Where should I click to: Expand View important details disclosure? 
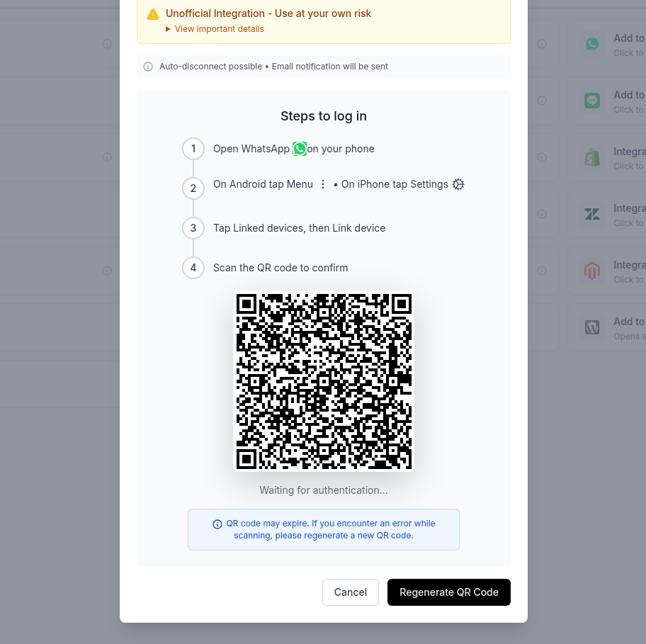pos(215,29)
